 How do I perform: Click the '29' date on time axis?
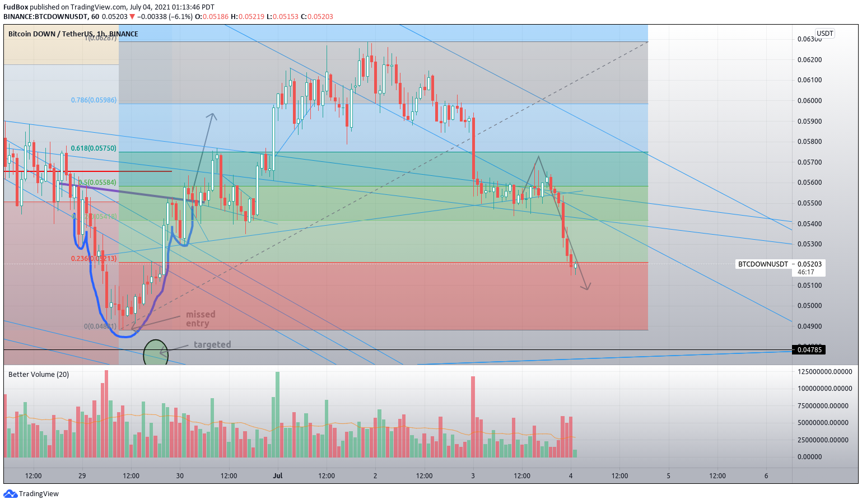[x=82, y=476]
